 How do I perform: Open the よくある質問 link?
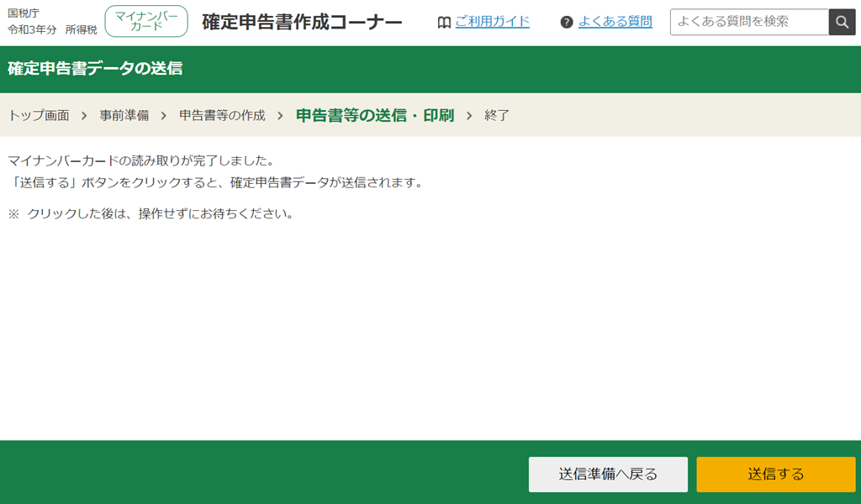tap(615, 22)
